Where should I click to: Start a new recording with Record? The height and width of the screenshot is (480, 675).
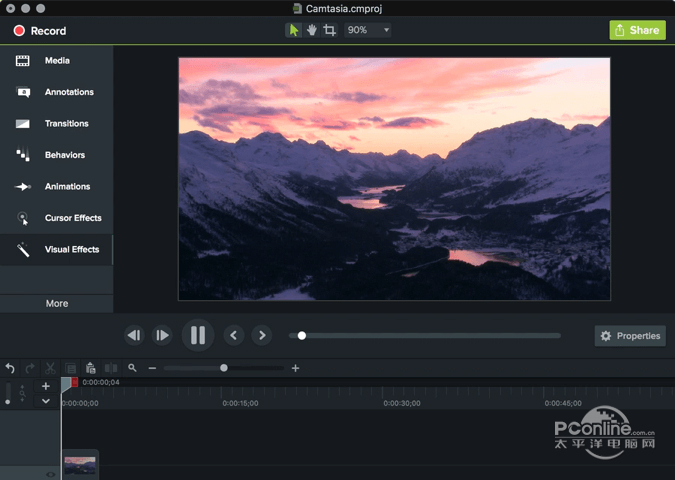click(x=40, y=31)
